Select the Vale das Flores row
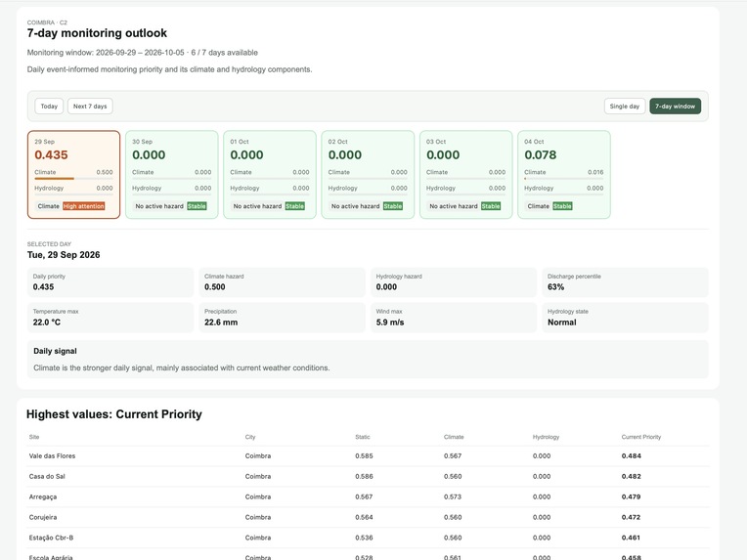The height and width of the screenshot is (560, 747). pos(368,456)
